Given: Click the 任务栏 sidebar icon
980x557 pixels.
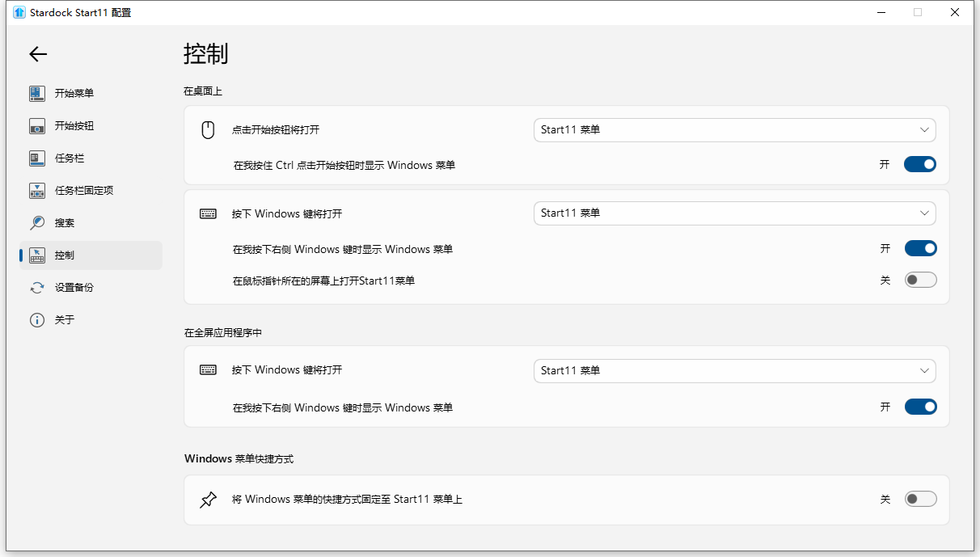Looking at the screenshot, I should tap(37, 158).
